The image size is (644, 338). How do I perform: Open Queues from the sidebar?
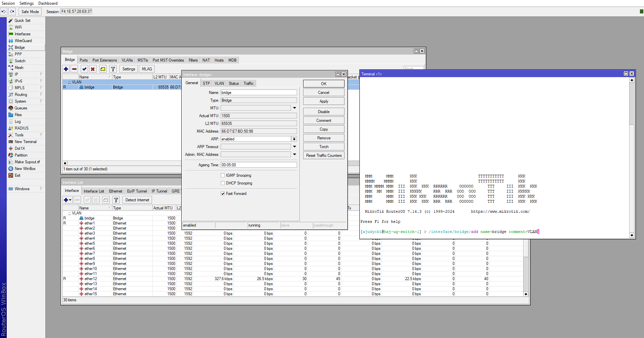click(x=21, y=108)
